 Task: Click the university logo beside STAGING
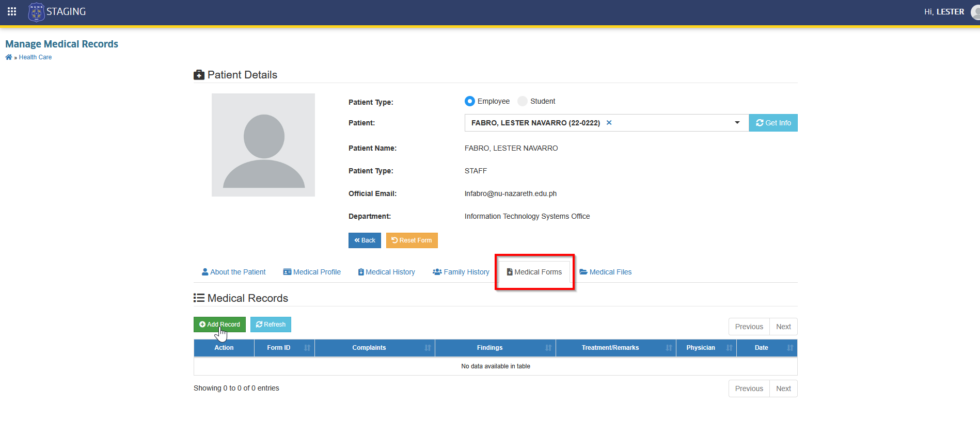click(36, 12)
